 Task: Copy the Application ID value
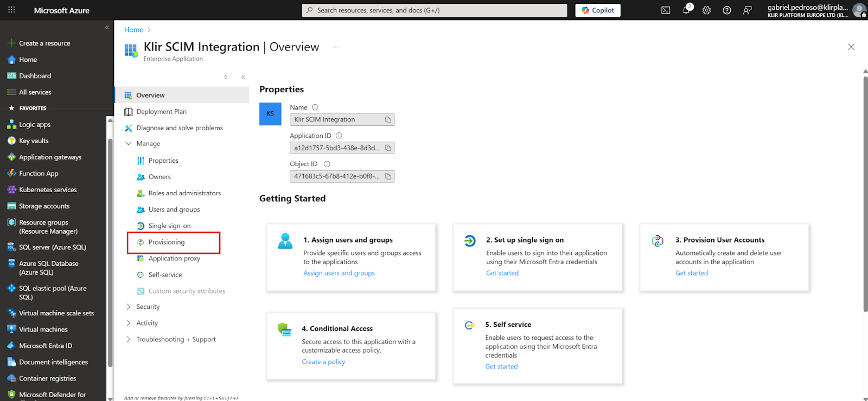point(388,148)
